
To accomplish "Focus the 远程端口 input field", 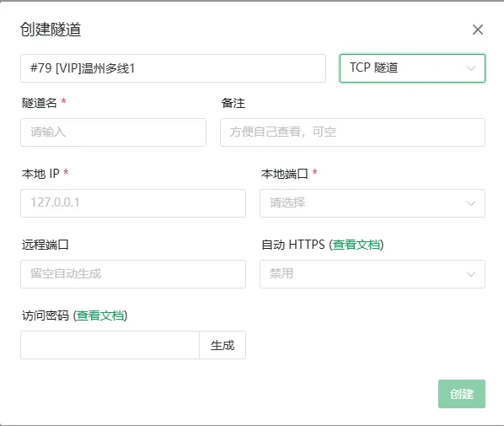I will coord(133,274).
